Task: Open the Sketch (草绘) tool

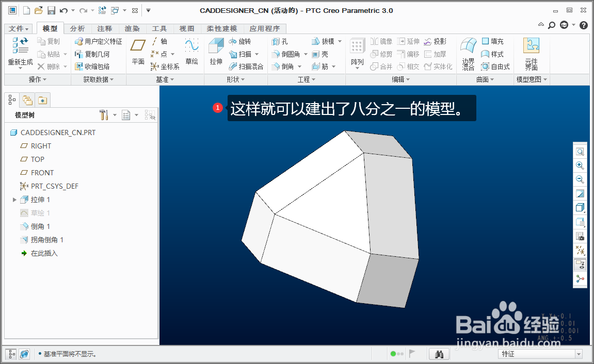Action: click(191, 52)
